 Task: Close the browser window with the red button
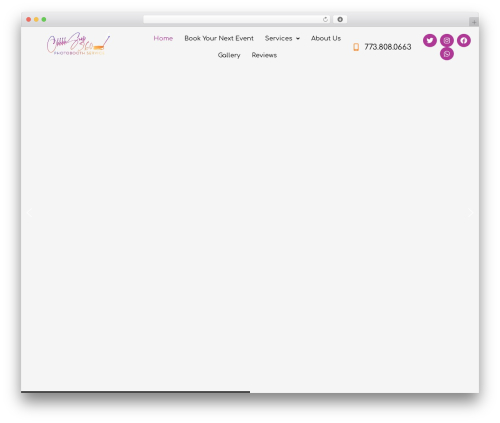[x=29, y=19]
